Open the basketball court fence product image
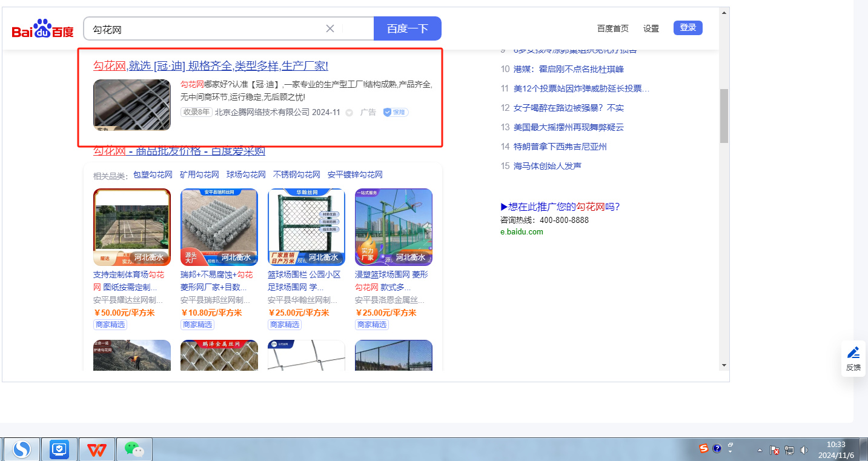 tap(394, 227)
